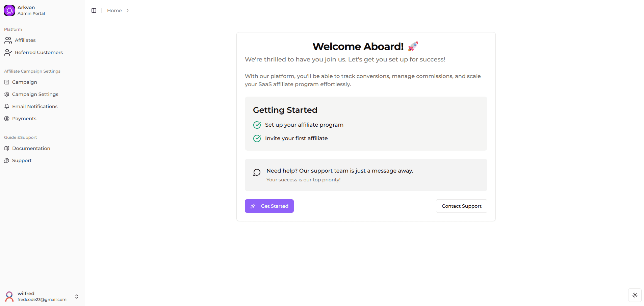Open the wilfred user profile avatar
The image size is (644, 306).
[9, 297]
